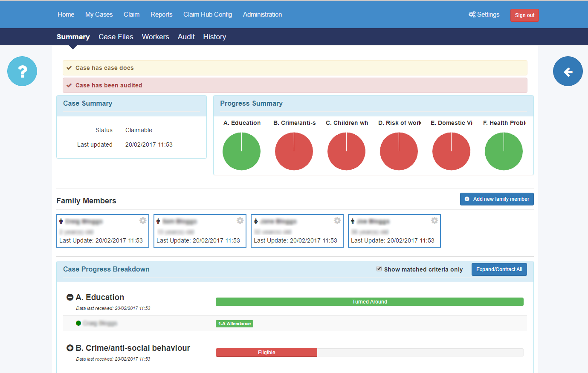Click the Sign out button

point(524,15)
